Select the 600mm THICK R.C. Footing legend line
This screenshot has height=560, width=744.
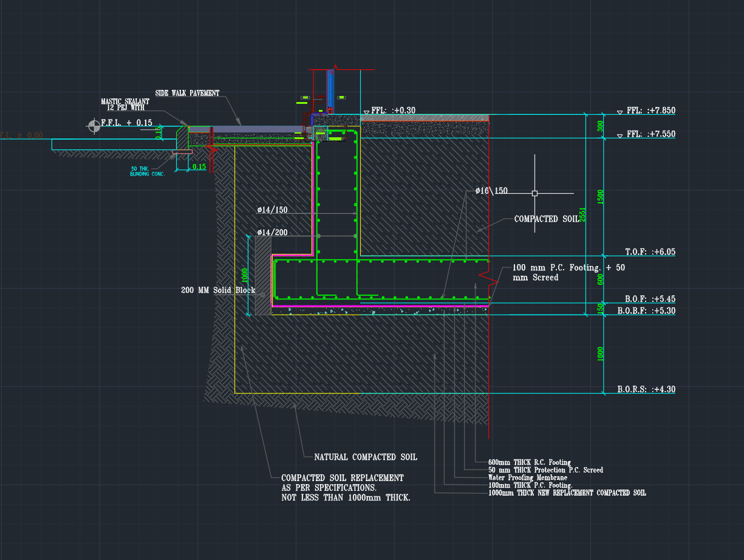point(530,463)
